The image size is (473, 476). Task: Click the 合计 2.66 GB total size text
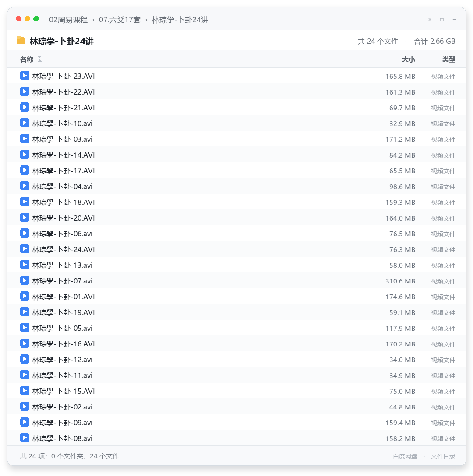(x=434, y=41)
